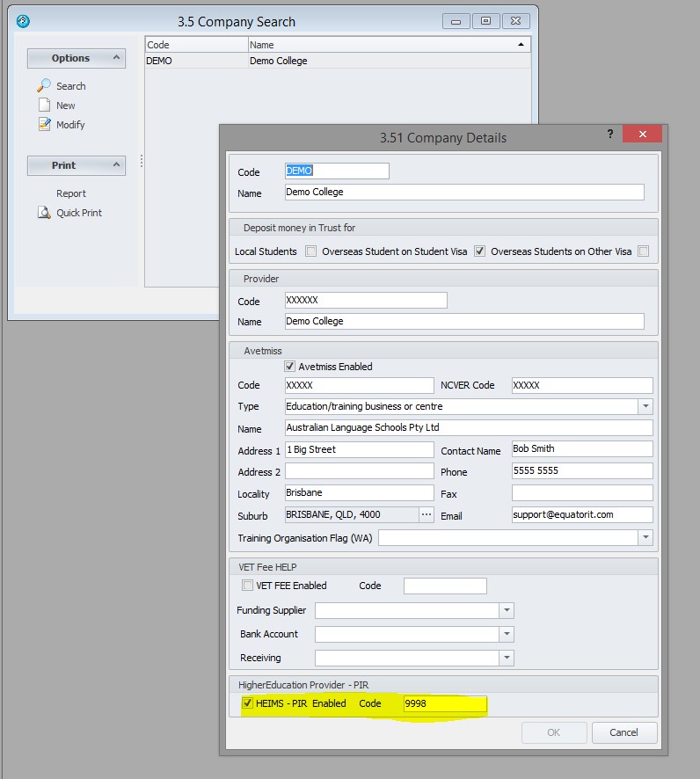Click the Modify pencil icon

click(44, 125)
